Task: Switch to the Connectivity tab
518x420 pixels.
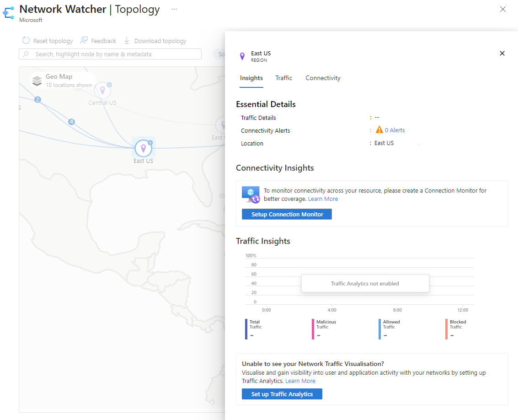Action: (323, 78)
